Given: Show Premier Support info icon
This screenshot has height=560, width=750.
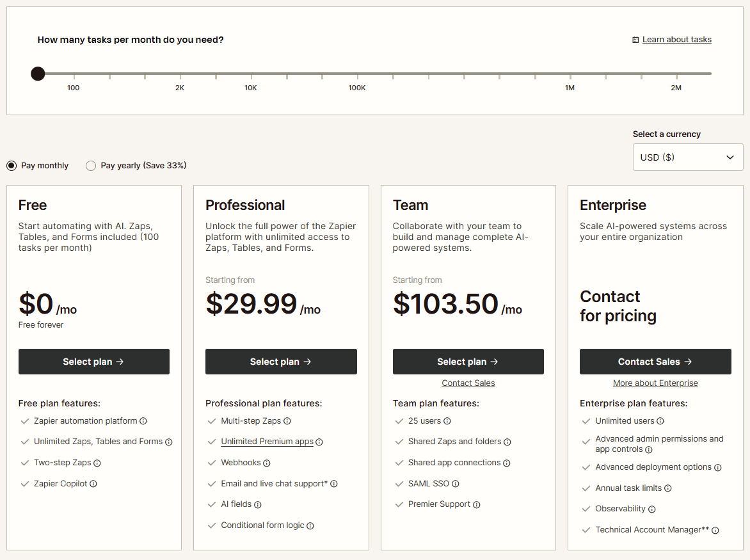Looking at the screenshot, I should pos(476,505).
